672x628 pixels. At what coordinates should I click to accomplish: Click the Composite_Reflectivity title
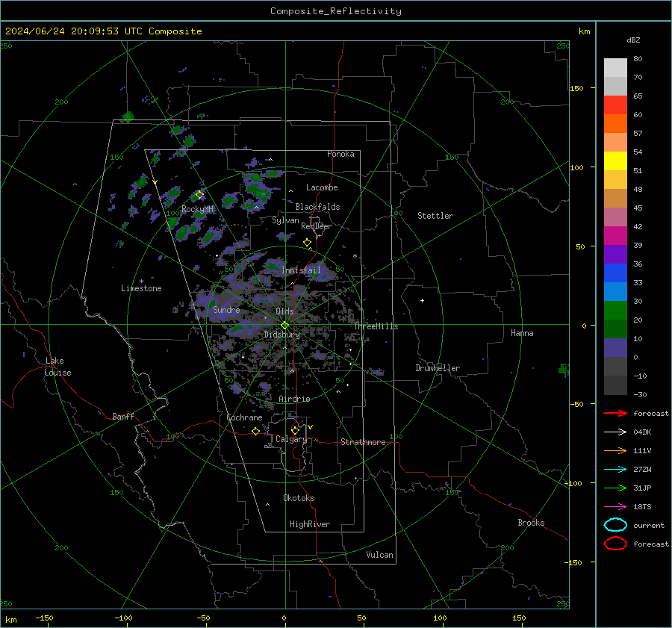336,11
